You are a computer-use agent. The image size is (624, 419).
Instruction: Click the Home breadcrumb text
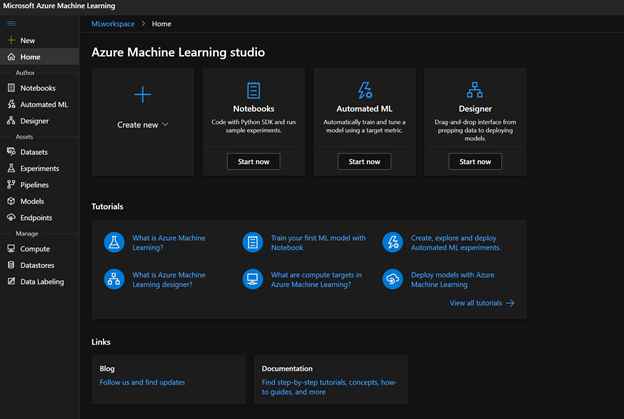(161, 24)
